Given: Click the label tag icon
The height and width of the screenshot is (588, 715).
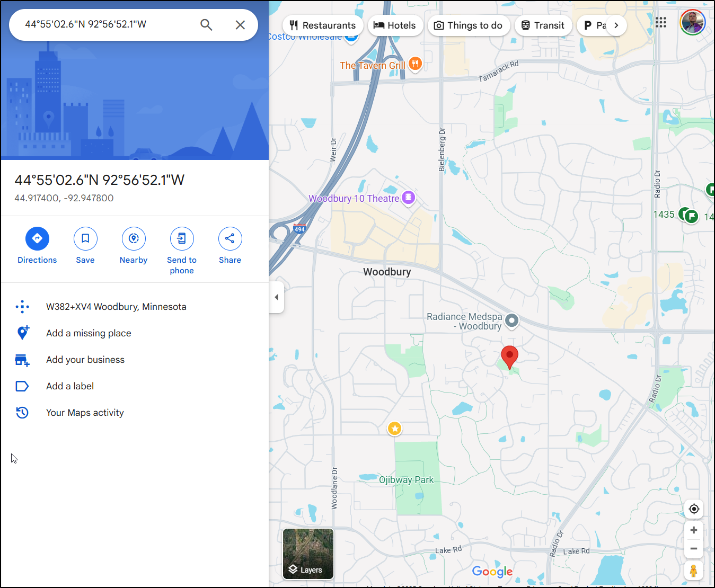Looking at the screenshot, I should tap(22, 386).
